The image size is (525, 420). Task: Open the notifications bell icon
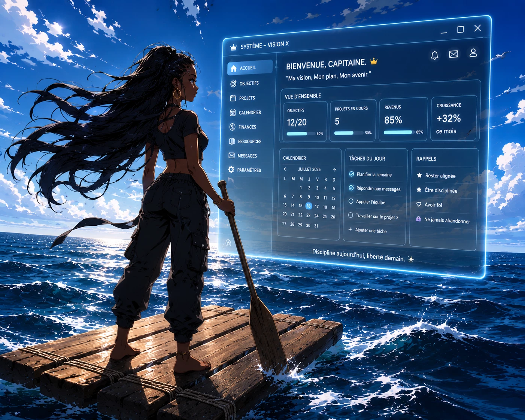pos(434,55)
